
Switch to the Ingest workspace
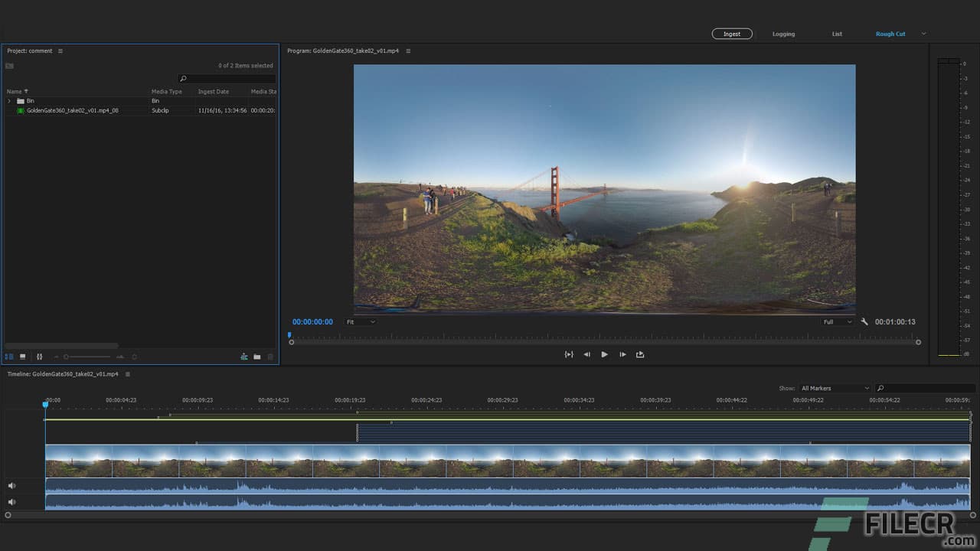pos(731,34)
